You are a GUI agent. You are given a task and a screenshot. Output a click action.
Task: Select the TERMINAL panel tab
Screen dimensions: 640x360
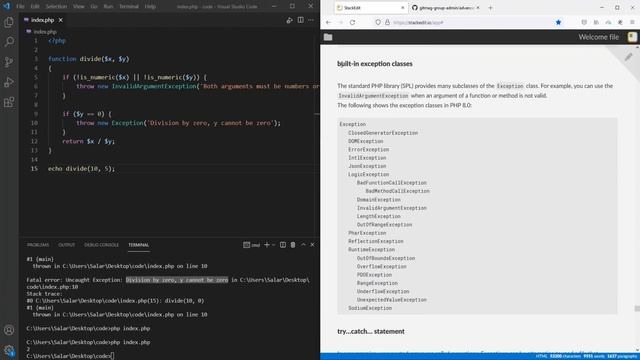139,245
